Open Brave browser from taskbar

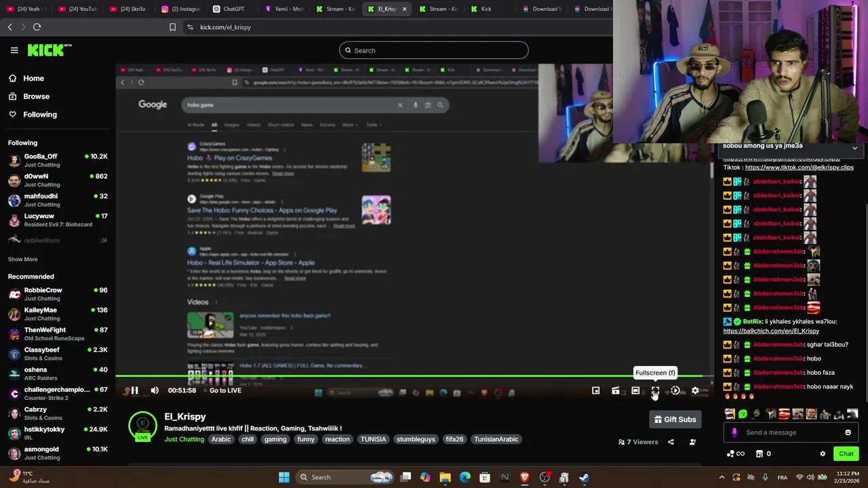524,477
